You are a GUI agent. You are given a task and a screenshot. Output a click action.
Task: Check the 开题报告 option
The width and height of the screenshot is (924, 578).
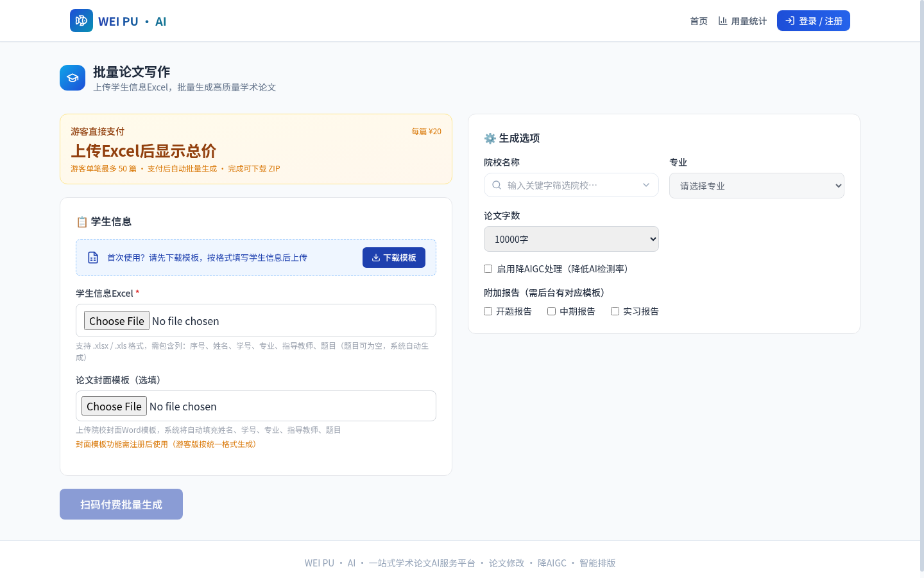pos(488,311)
